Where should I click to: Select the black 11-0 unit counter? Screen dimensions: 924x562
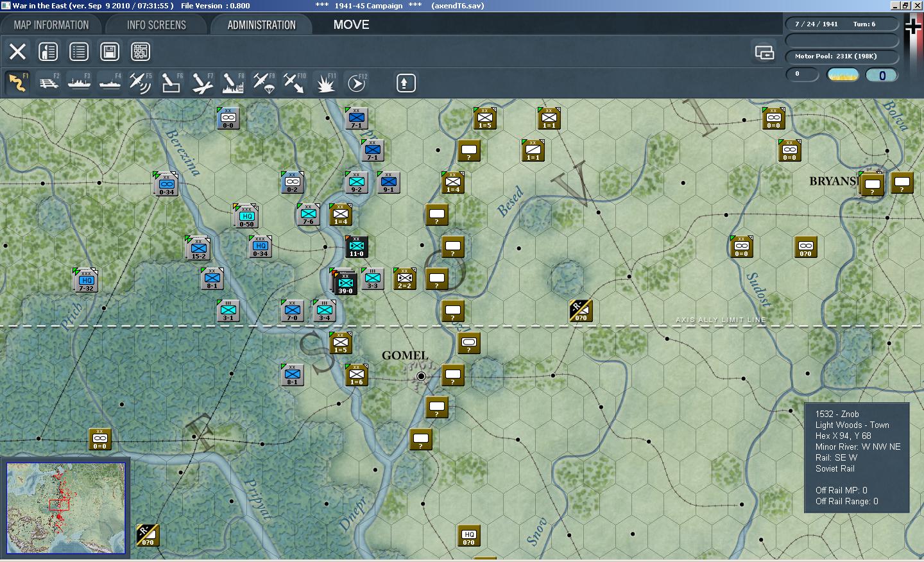[x=356, y=246]
